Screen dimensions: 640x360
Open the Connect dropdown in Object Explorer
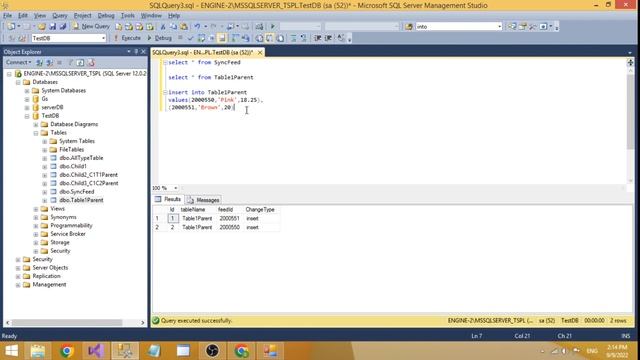click(18, 62)
